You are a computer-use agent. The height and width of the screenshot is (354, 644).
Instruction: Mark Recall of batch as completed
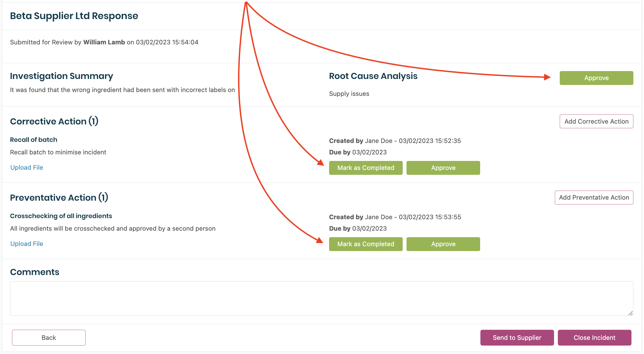(x=366, y=168)
